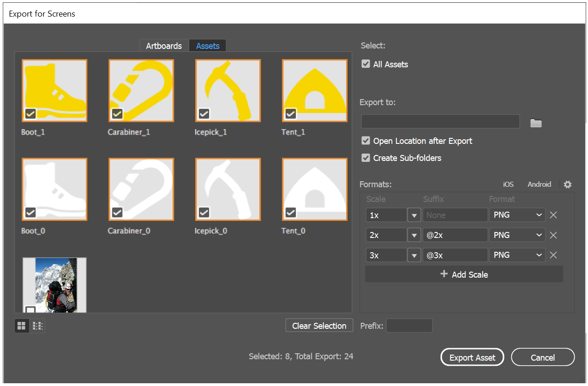Switch to large thumbnail grid view

[x=21, y=326]
